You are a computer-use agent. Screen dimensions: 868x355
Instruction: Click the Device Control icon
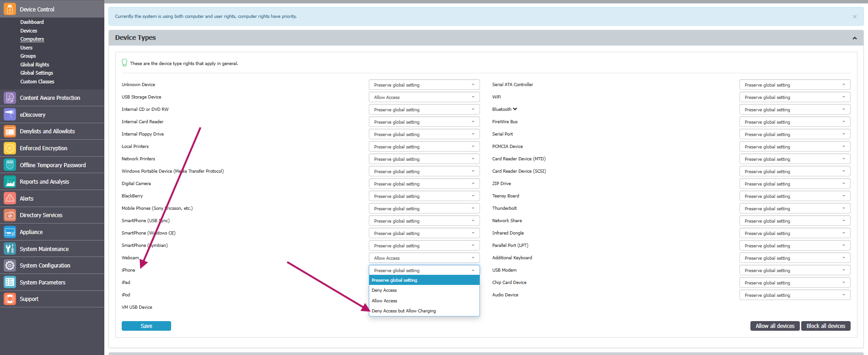point(10,9)
